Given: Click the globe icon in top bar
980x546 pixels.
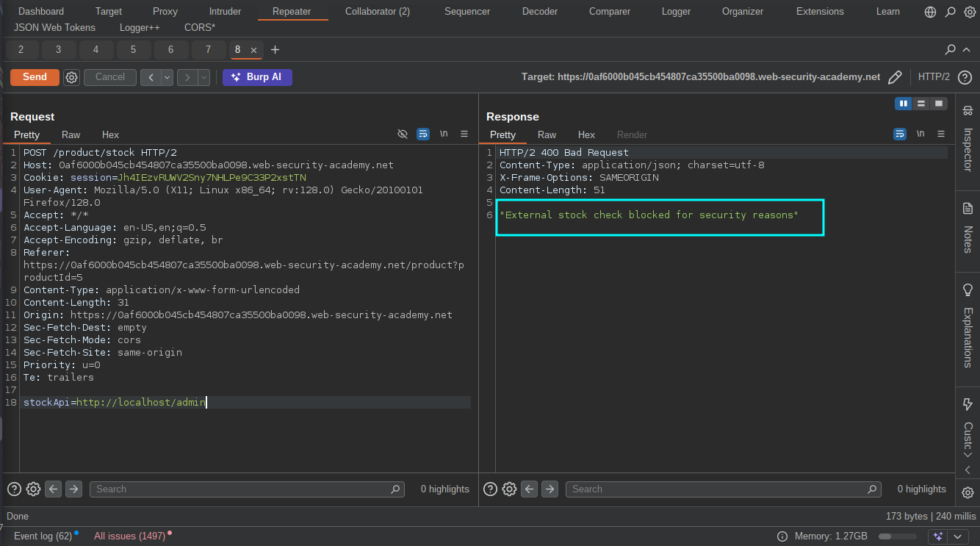Looking at the screenshot, I should point(930,12).
